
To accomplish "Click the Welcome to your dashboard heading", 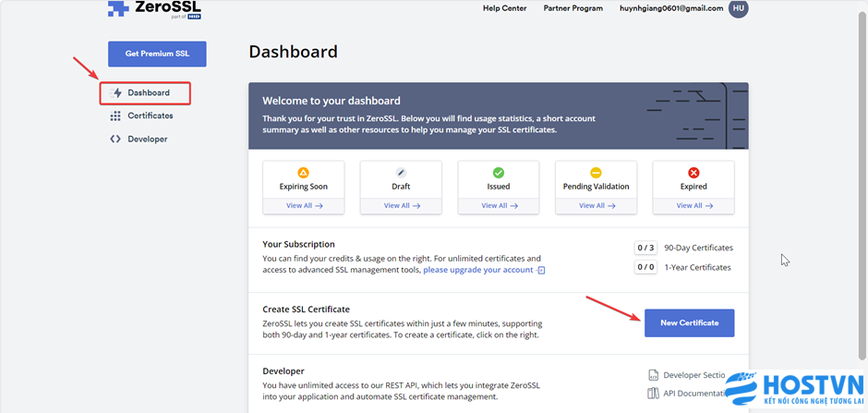I will click(331, 101).
